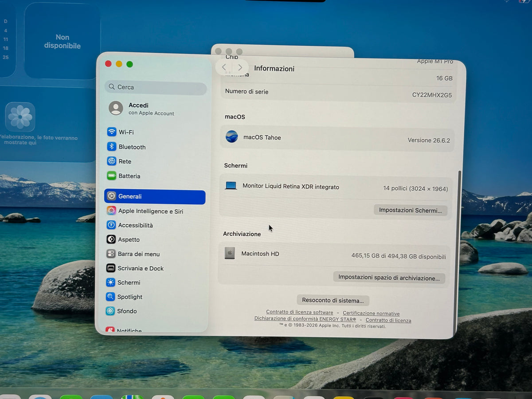Select Wi-Fi label in sidebar
This screenshot has width=532, height=399.
coord(126,132)
